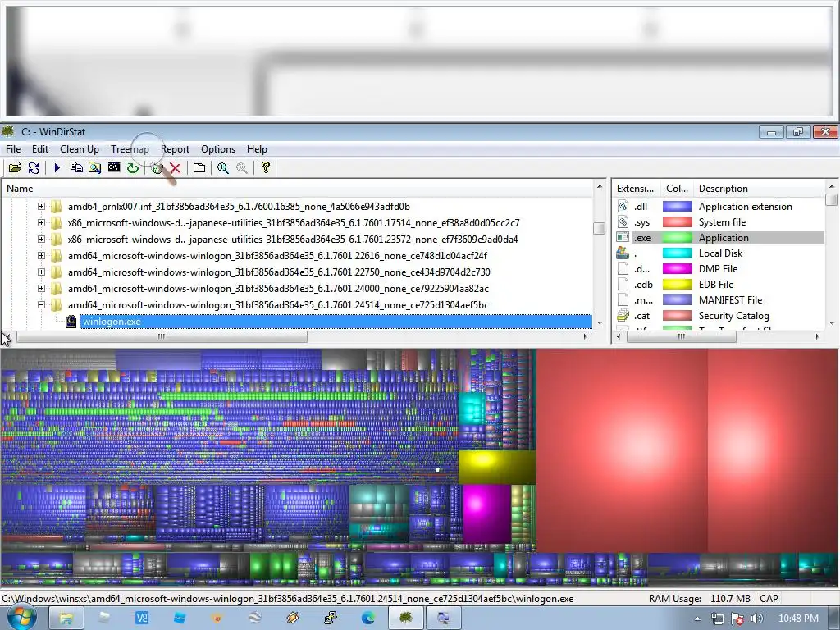Click the Color column header
840x630 pixels.
coord(677,189)
